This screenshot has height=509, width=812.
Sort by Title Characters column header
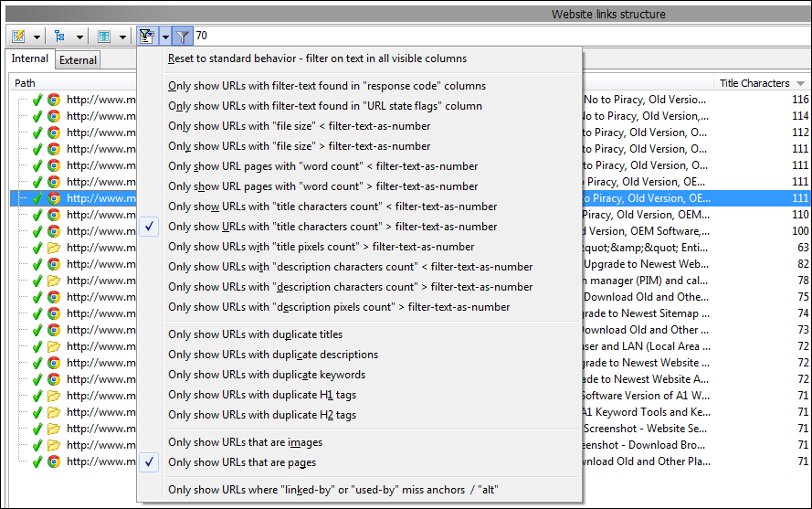(x=754, y=83)
